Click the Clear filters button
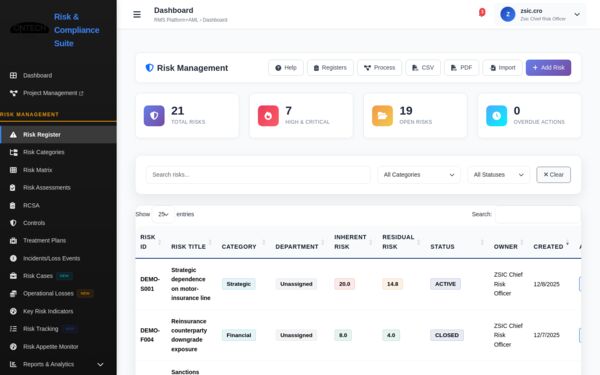 [553, 175]
